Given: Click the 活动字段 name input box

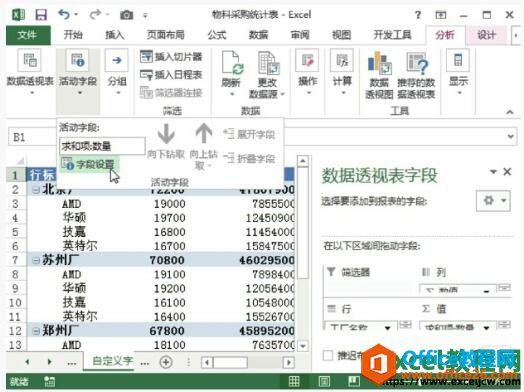Looking at the screenshot, I should (x=102, y=146).
